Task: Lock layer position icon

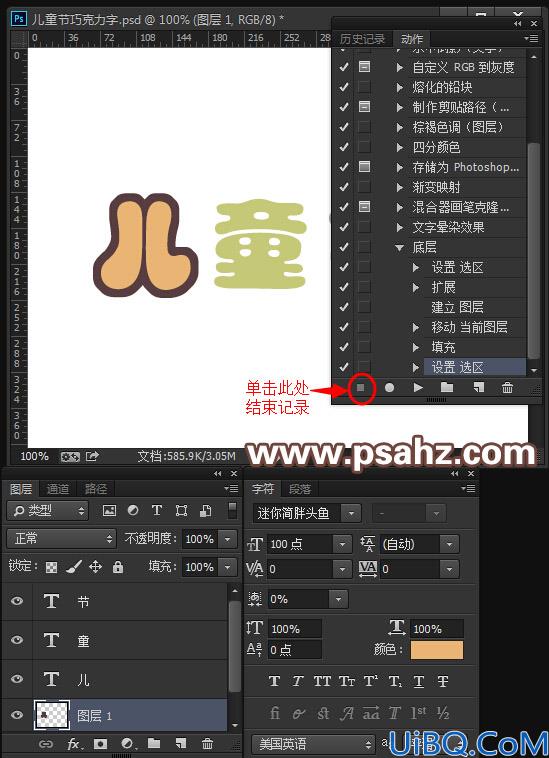Action: 96,567
